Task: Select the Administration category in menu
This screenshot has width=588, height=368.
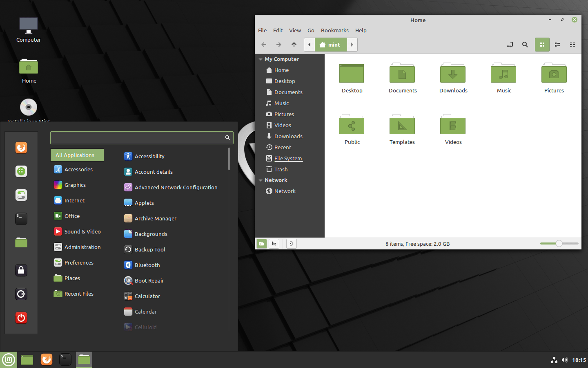Action: pyautogui.click(x=82, y=247)
